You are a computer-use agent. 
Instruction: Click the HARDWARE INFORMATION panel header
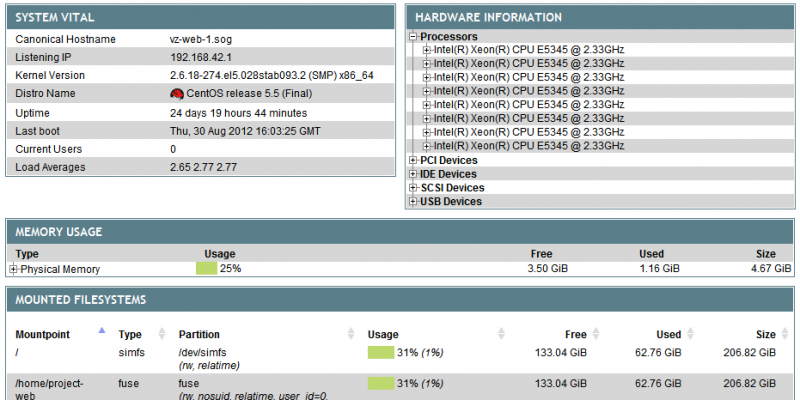click(600, 17)
